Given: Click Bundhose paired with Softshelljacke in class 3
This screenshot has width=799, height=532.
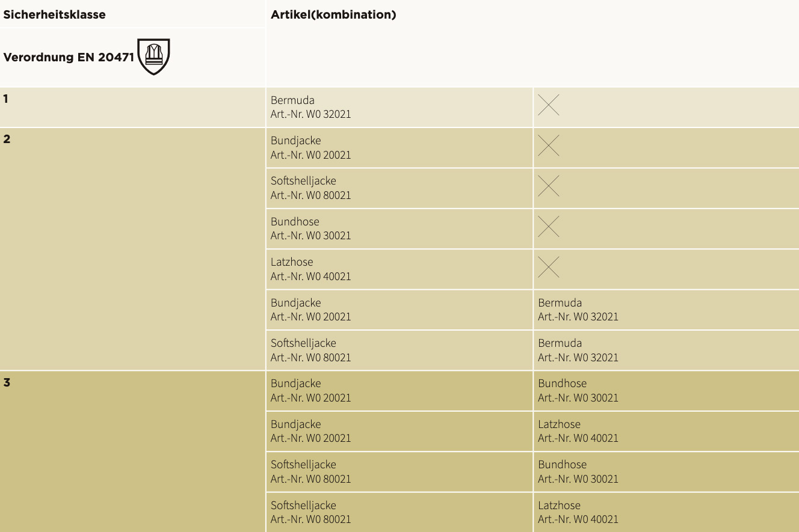Looking at the screenshot, I should (x=578, y=471).
